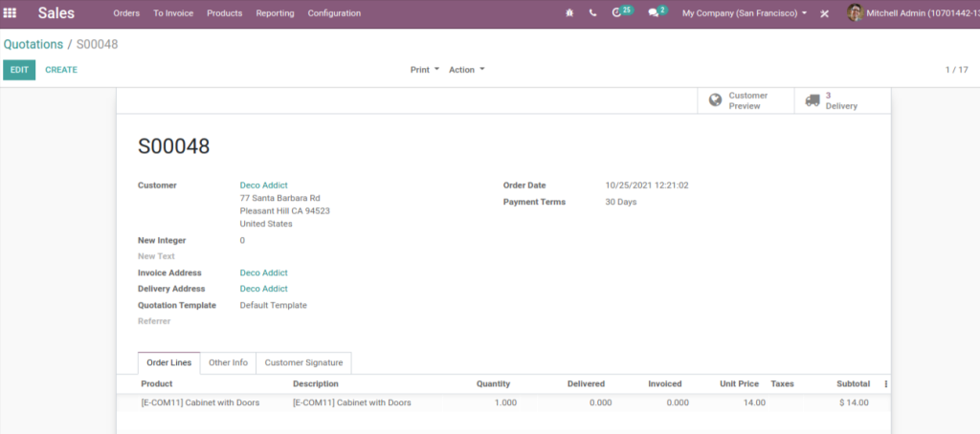Sort by the Invoiced column header
Viewport: 980px width, 434px height.
pos(665,384)
